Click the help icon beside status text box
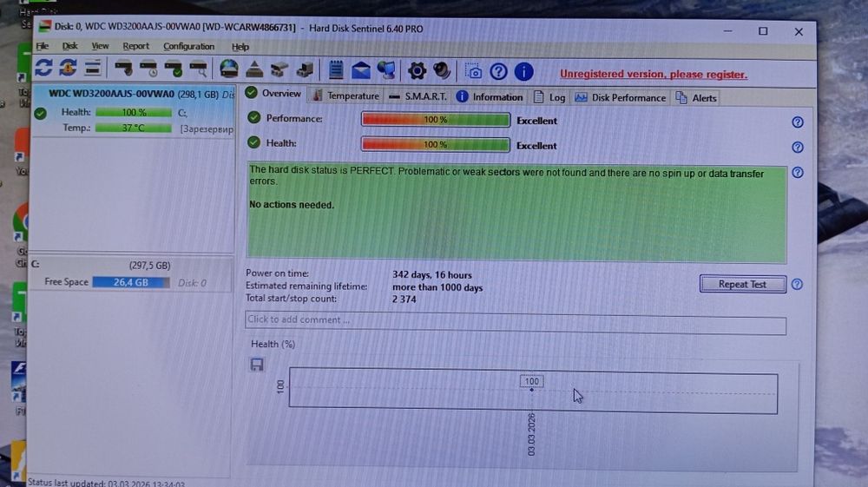868x487 pixels. [x=797, y=173]
